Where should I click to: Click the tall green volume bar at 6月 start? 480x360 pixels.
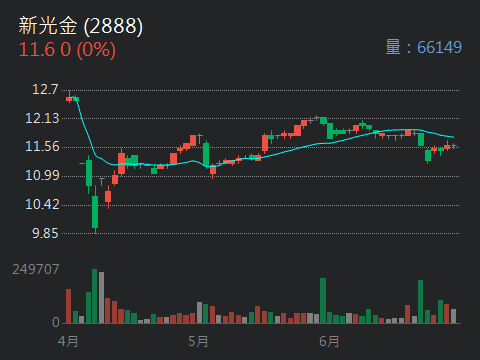coord(323,301)
